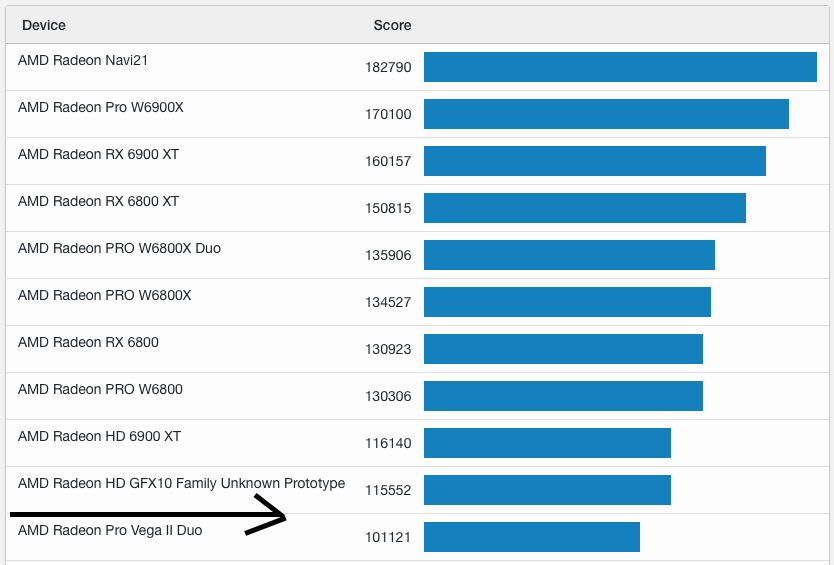Click the RX 6800 score bar (130923)
This screenshot has height=565, width=834.
(563, 349)
